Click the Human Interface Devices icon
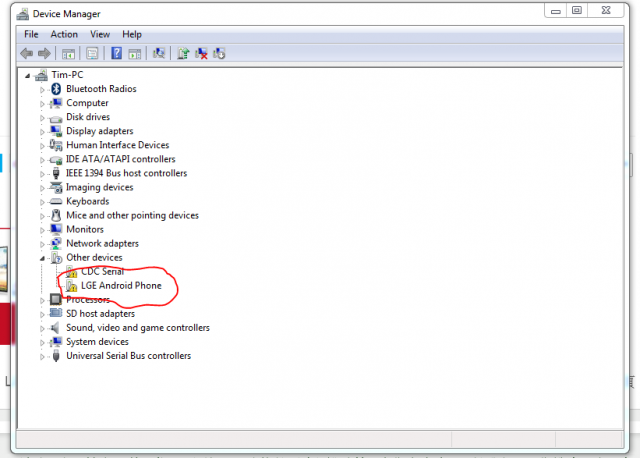 tap(56, 145)
